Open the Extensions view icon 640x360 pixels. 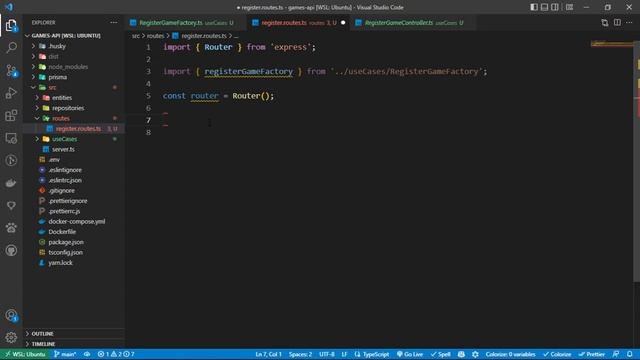click(x=11, y=116)
